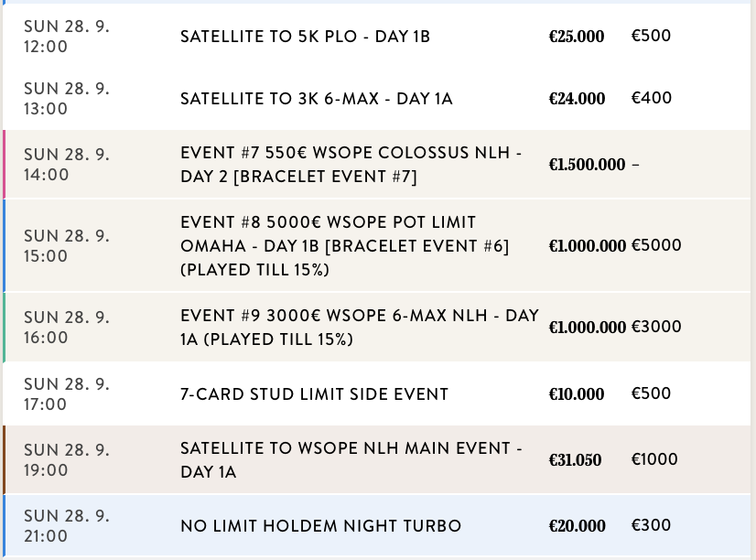Screen dimensions: 756x560
Task: Click the €1.500.000 guarantee amount
Action: click(587, 165)
